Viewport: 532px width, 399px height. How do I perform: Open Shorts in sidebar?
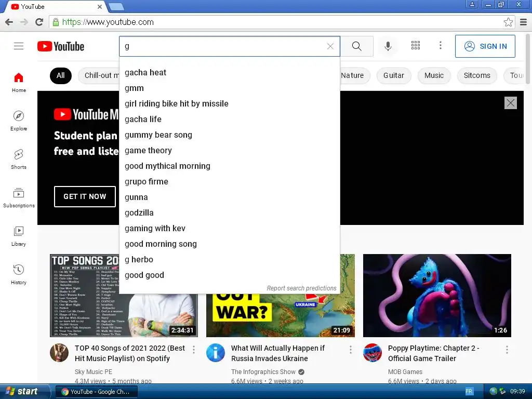click(19, 159)
